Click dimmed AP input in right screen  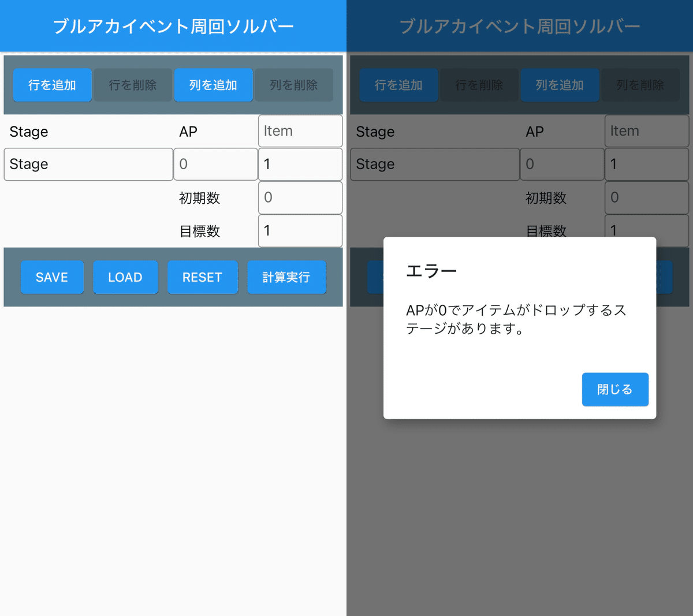pos(562,164)
